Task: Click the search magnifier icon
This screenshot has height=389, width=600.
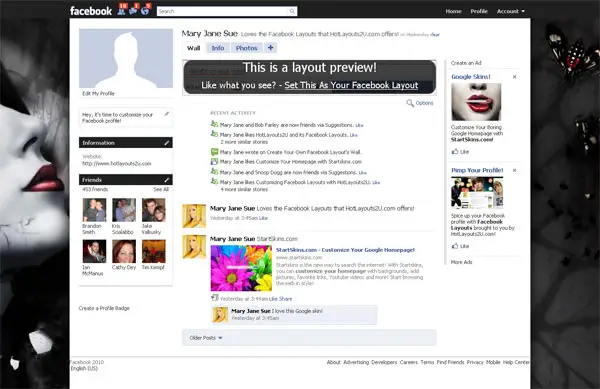Action: pyautogui.click(x=292, y=11)
